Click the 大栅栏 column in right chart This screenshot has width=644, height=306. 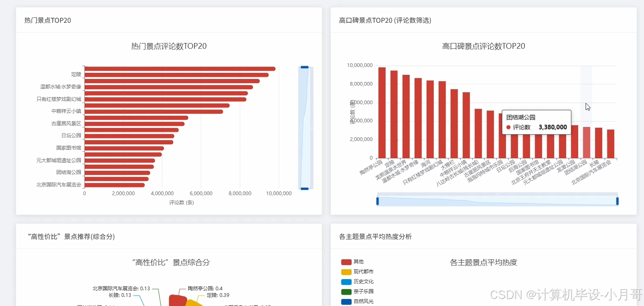(x=454, y=124)
